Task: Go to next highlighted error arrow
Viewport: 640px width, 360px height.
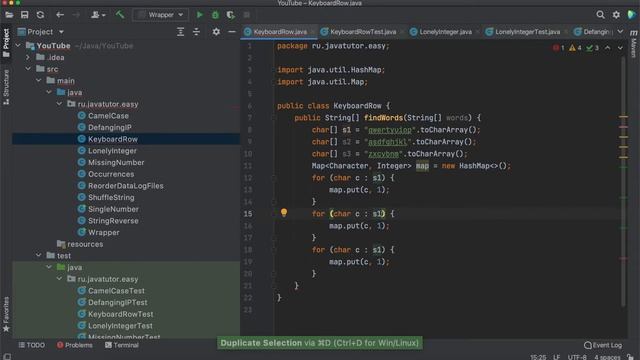Action: (x=620, y=48)
